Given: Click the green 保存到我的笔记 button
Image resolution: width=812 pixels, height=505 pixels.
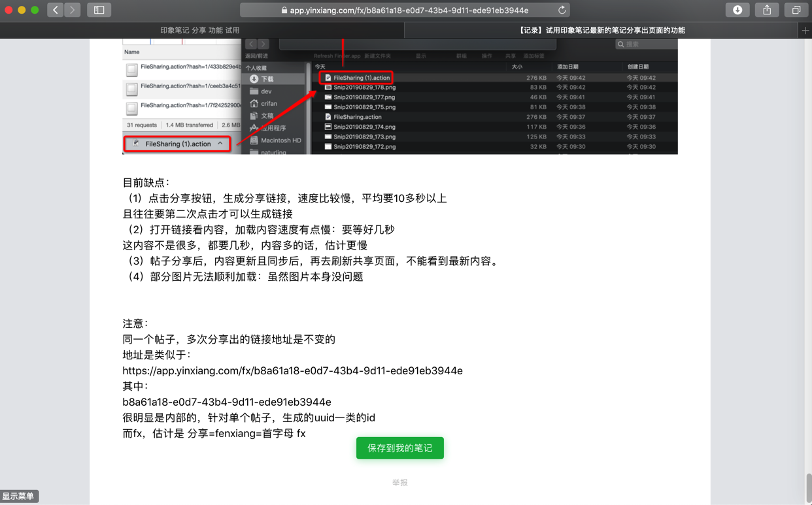Looking at the screenshot, I should [400, 448].
